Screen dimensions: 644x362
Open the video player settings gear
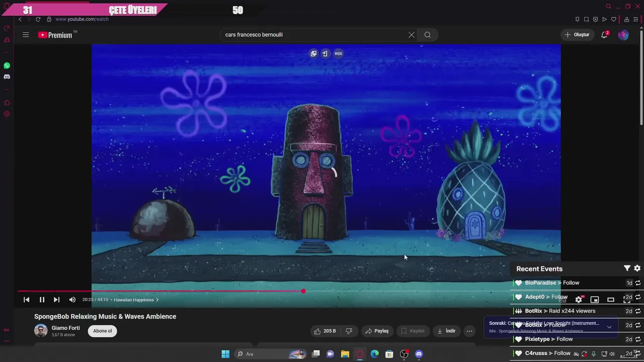pos(579,300)
